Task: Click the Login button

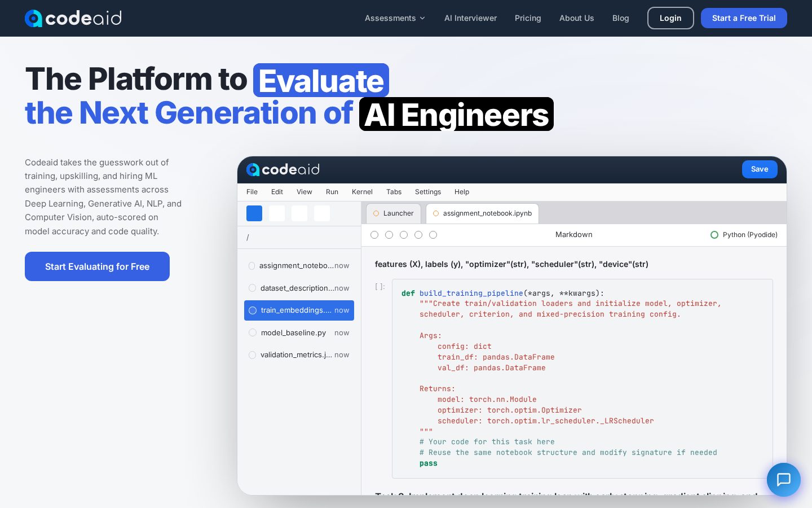Action: (670, 18)
